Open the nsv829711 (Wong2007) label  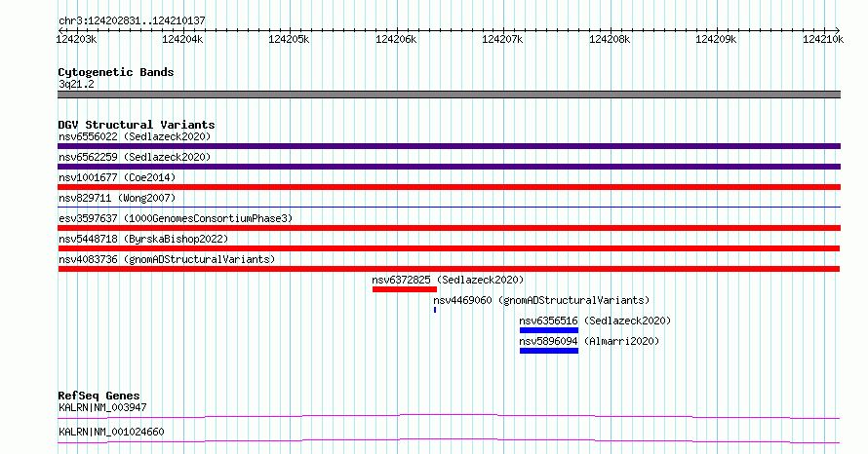pyautogui.click(x=117, y=198)
